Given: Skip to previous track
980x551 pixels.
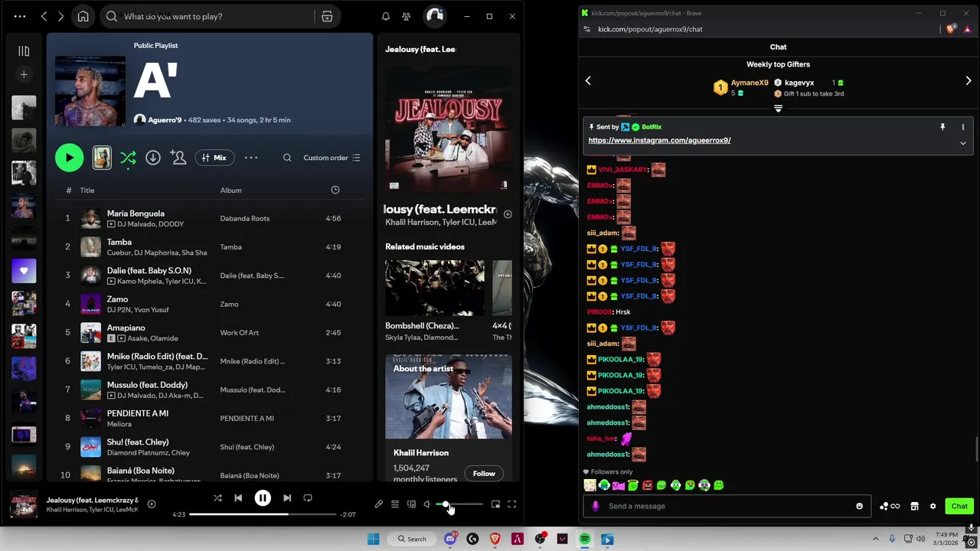Looking at the screenshot, I should 238,498.
